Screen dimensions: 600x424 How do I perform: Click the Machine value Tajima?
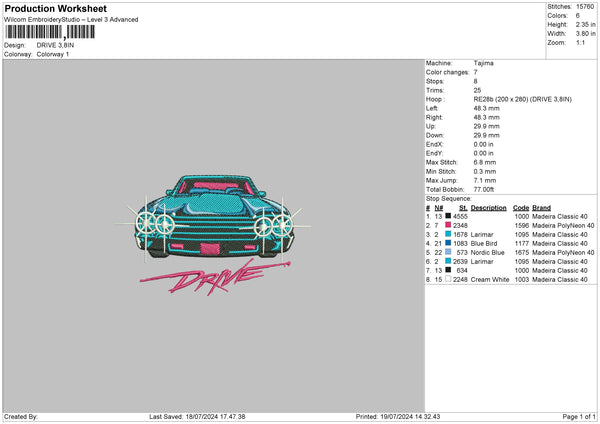[x=483, y=63]
